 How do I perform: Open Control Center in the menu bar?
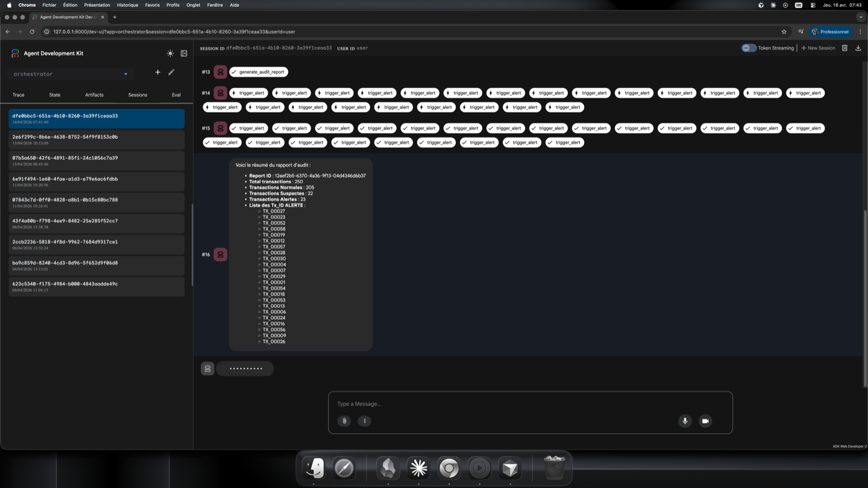coord(813,5)
